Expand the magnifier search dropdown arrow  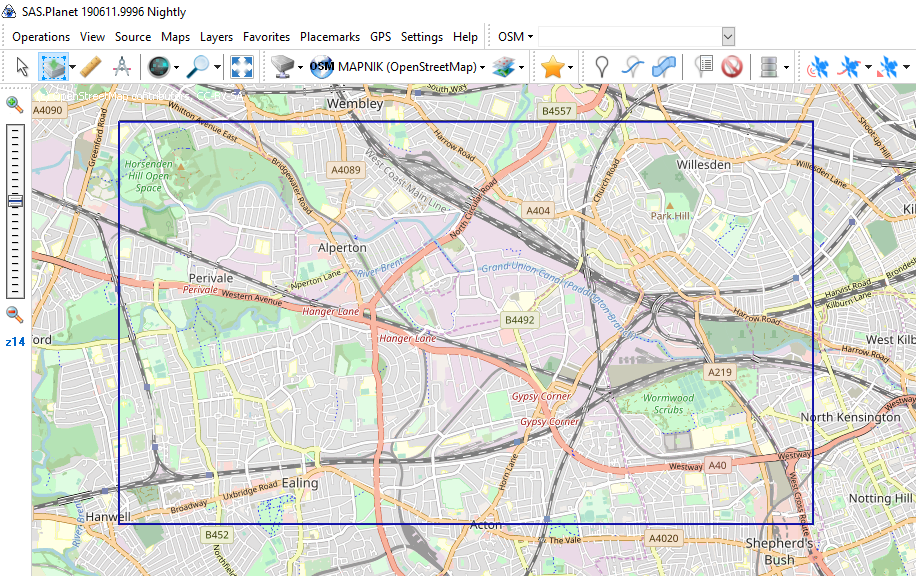pyautogui.click(x=217, y=67)
